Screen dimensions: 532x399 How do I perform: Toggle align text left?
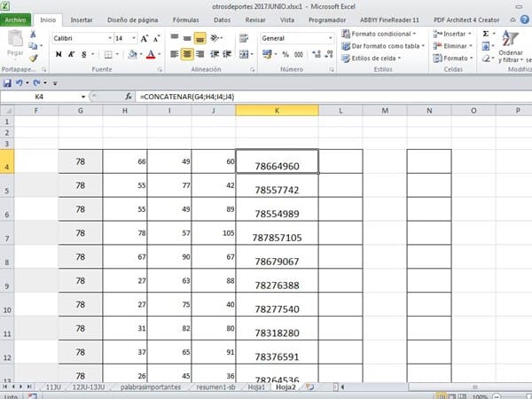tap(175, 54)
